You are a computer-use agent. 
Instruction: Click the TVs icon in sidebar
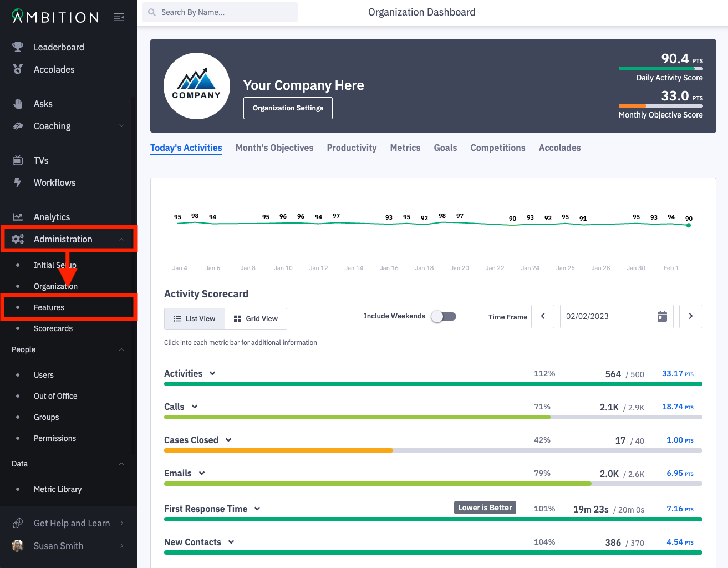coord(18,160)
